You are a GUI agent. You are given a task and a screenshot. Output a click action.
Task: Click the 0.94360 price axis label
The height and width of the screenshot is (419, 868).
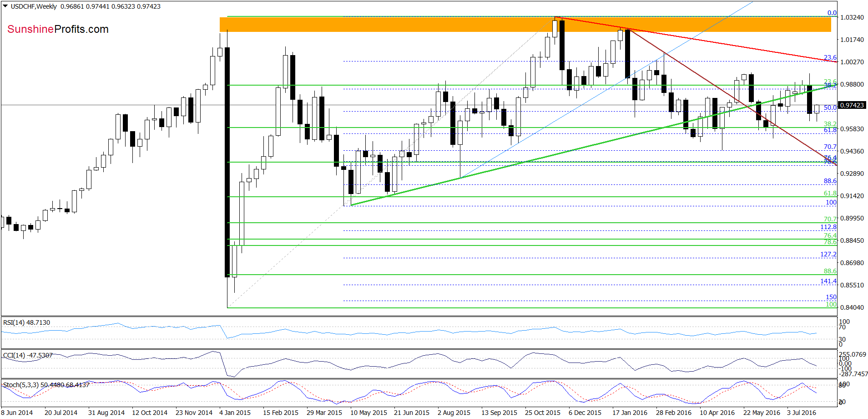(x=852, y=151)
